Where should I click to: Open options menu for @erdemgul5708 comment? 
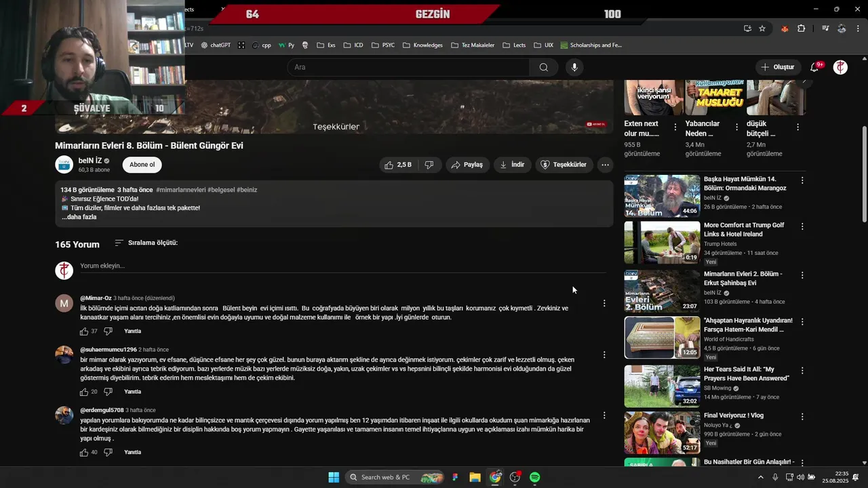point(604,415)
